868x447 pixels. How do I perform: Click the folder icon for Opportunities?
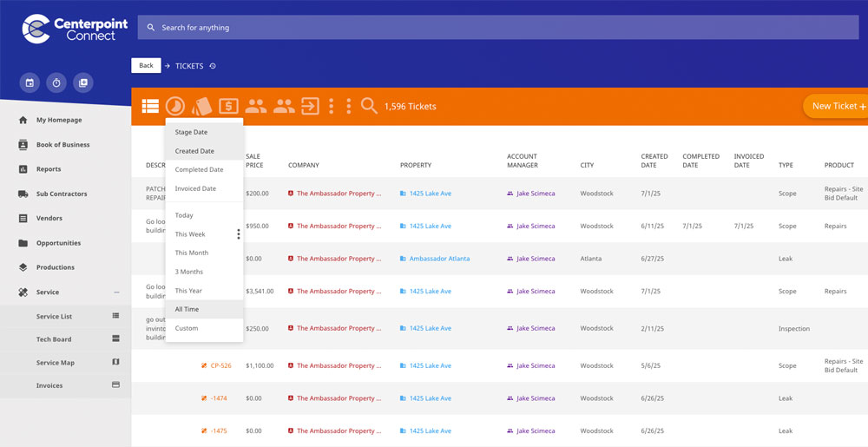(23, 243)
